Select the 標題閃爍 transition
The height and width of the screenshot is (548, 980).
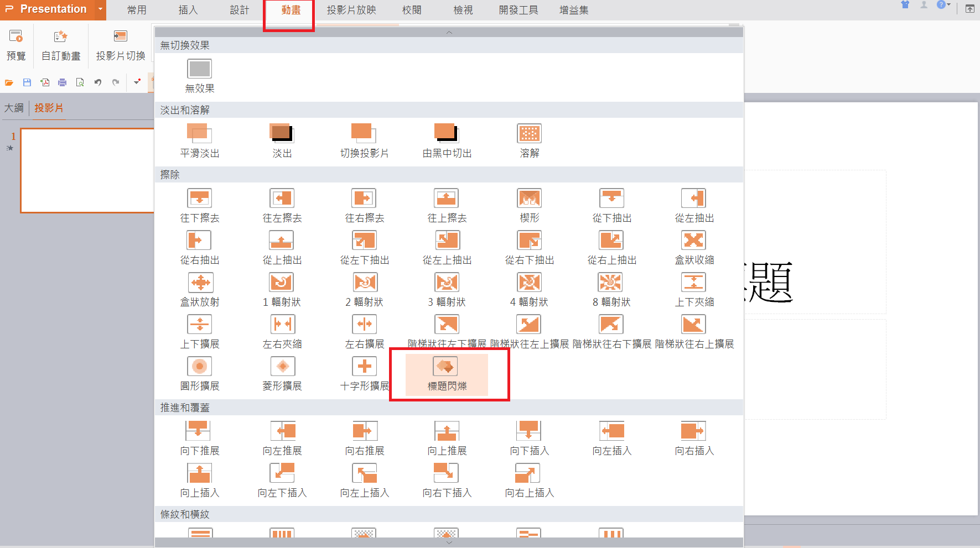(x=447, y=374)
